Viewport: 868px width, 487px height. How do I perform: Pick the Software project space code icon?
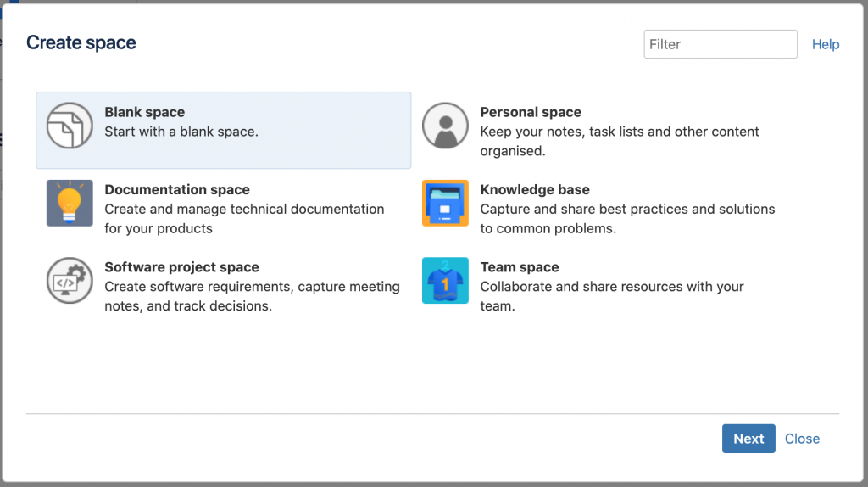tap(70, 280)
